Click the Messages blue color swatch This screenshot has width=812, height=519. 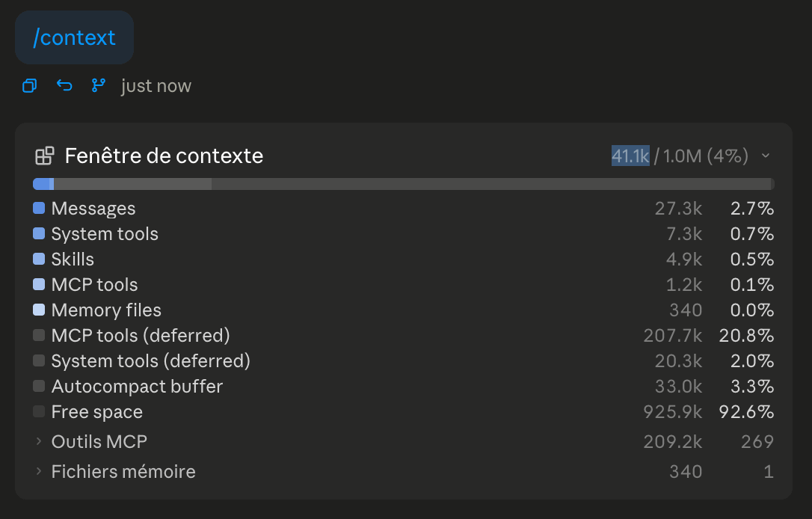[39, 208]
